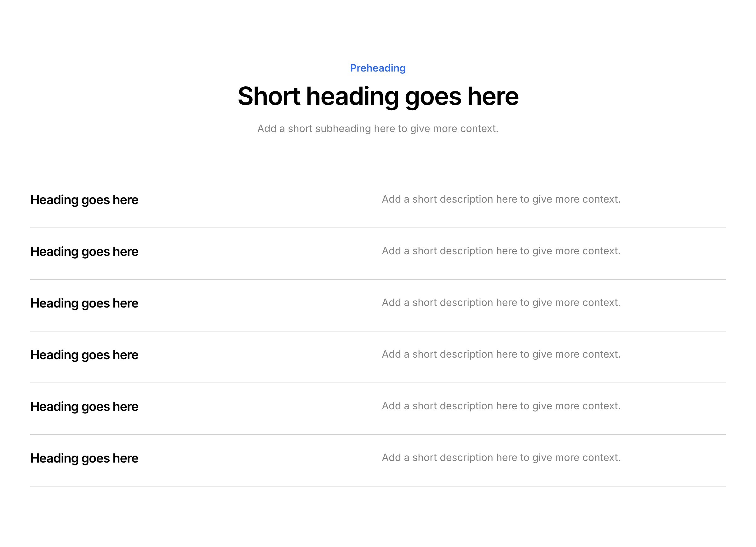This screenshot has height=547, width=756.
Task: Click the bottom divider under the last row
Action: coord(378,486)
